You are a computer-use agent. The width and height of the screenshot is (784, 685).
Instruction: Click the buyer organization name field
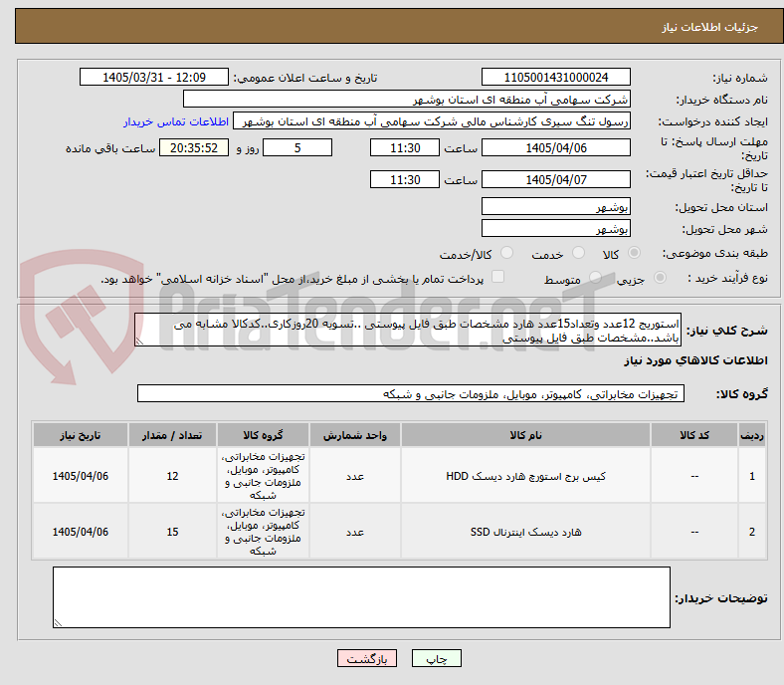point(407,100)
